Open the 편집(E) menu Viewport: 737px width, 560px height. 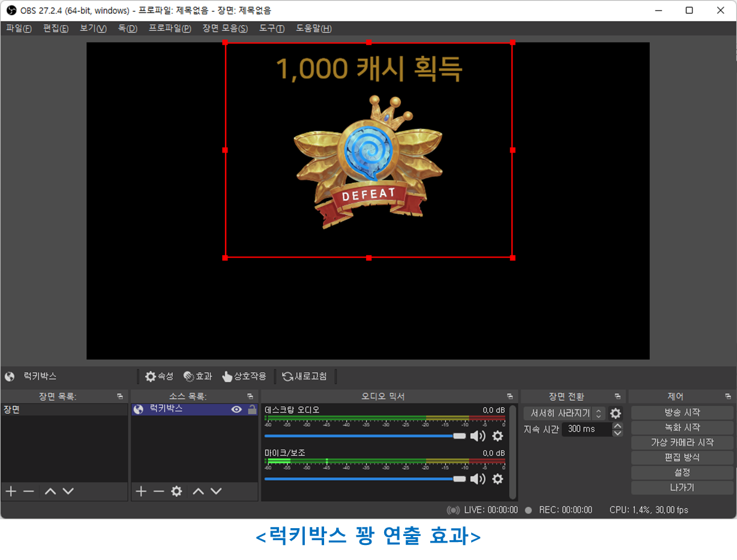[56, 28]
